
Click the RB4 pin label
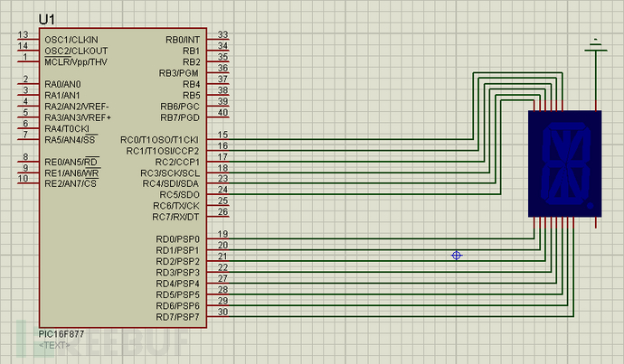pos(191,84)
